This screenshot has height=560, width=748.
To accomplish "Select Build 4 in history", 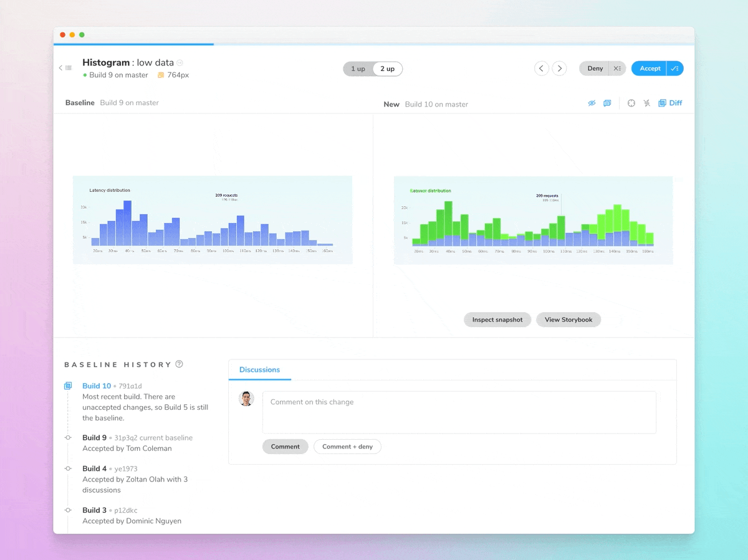I will pos(95,468).
